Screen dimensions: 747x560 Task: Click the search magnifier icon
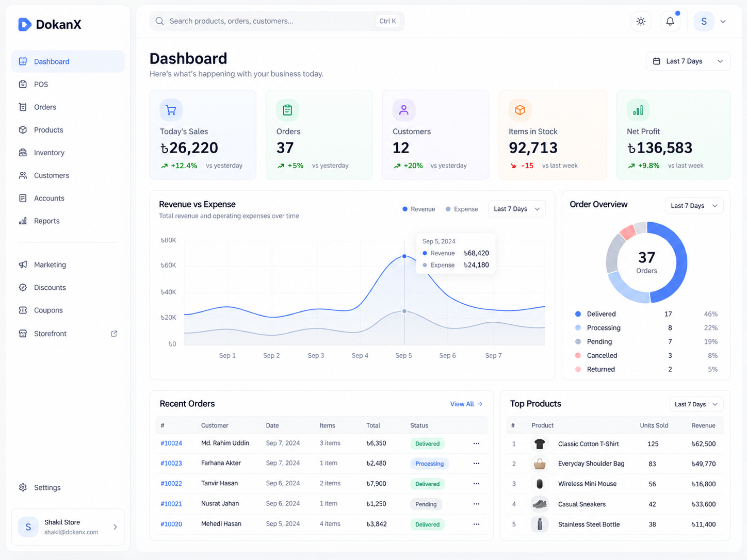[159, 21]
